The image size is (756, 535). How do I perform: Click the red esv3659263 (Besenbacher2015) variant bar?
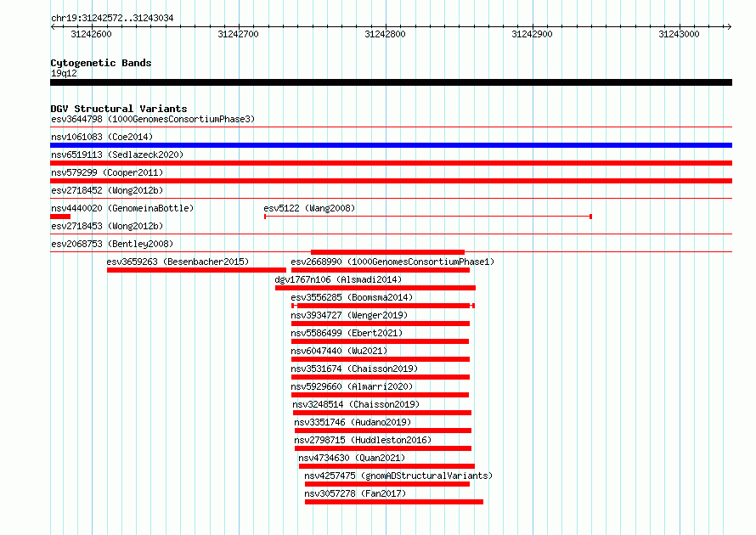tap(196, 270)
